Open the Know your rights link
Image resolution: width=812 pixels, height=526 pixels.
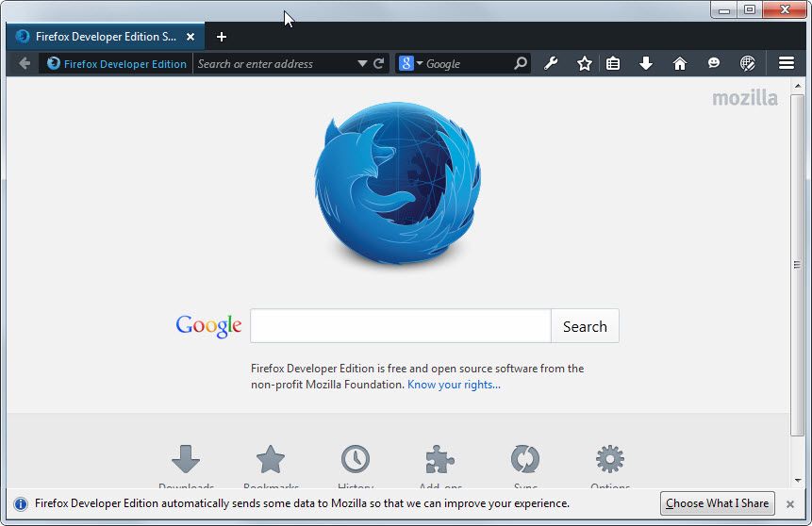(454, 385)
